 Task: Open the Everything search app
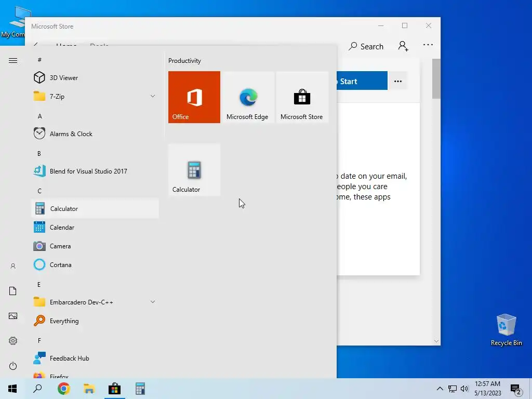point(95,321)
